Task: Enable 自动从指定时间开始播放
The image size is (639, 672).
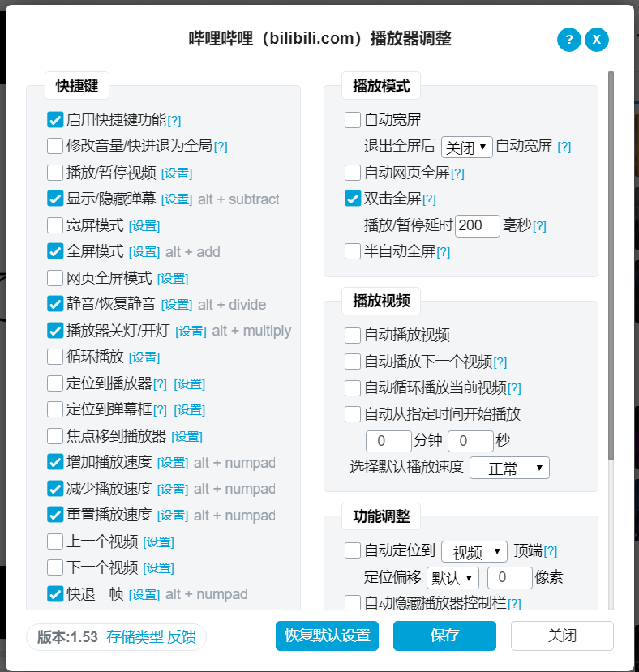Action: (353, 414)
